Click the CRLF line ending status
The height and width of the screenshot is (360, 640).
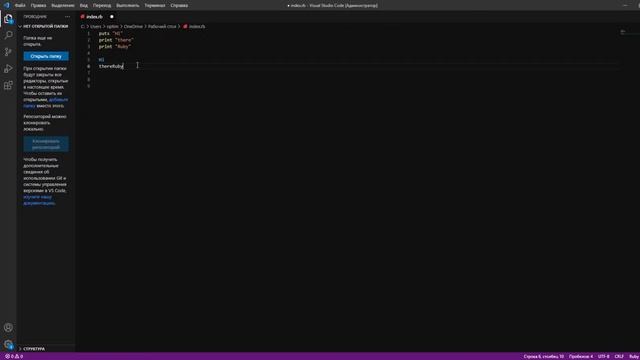pos(619,356)
